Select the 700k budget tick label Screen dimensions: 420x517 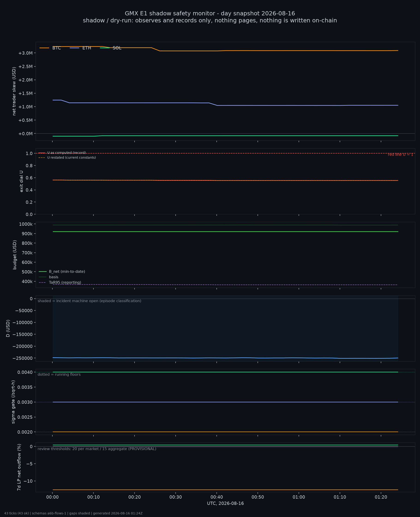[x=27, y=253]
